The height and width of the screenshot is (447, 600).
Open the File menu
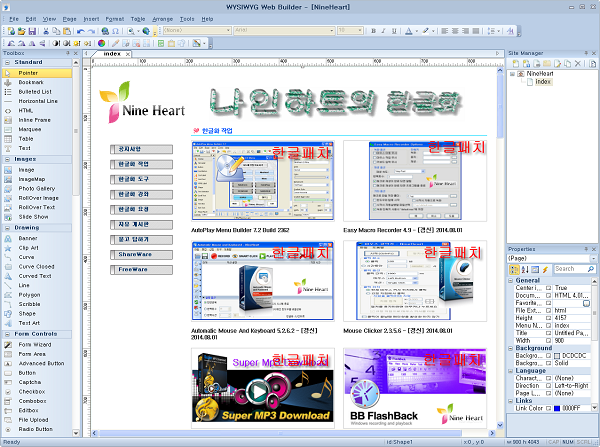pos(14,19)
